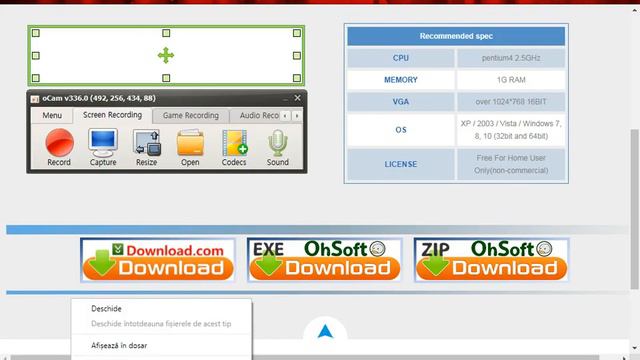Click the over 1024*768 16BIT cell
Viewport: 640px width, 360px height.
(511, 102)
